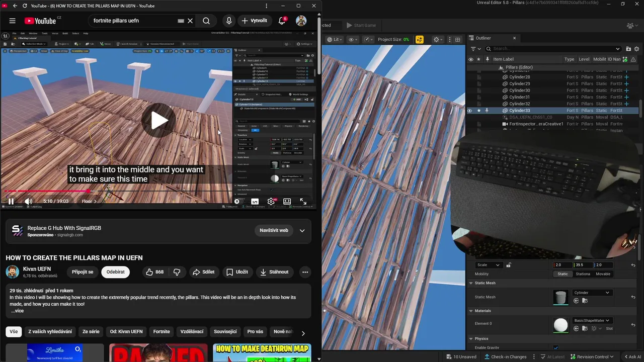Share the video via Sdílet

(203, 272)
